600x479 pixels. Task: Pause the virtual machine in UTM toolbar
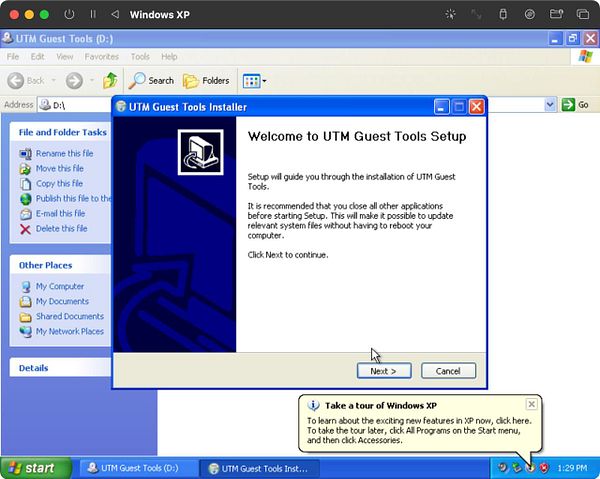(x=93, y=15)
